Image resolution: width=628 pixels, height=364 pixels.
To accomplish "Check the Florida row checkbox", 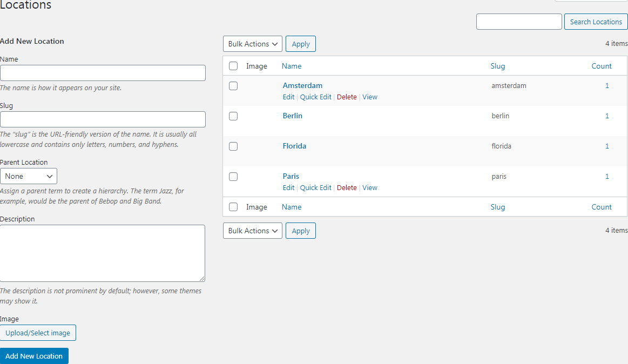I will pos(233,146).
